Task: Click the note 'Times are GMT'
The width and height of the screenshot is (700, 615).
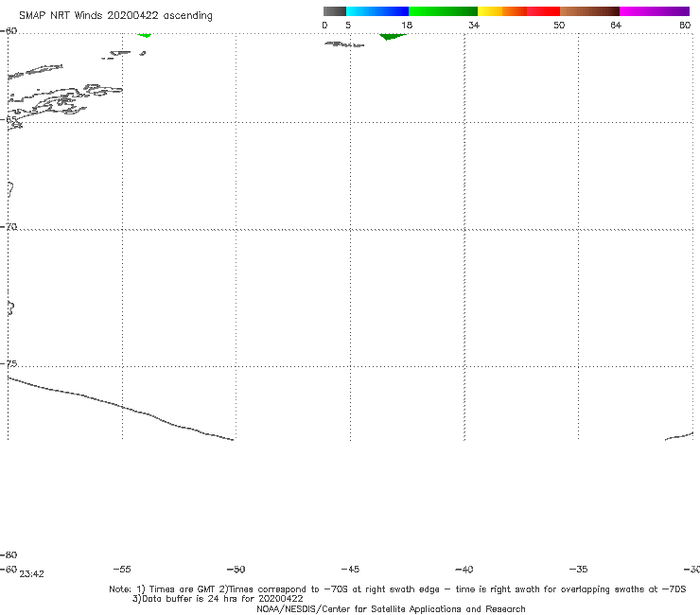Action: (x=183, y=589)
